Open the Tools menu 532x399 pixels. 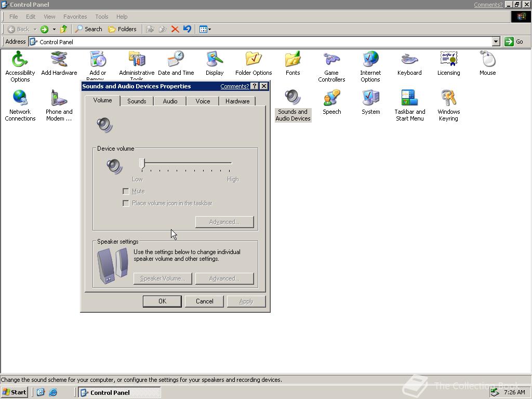(101, 17)
